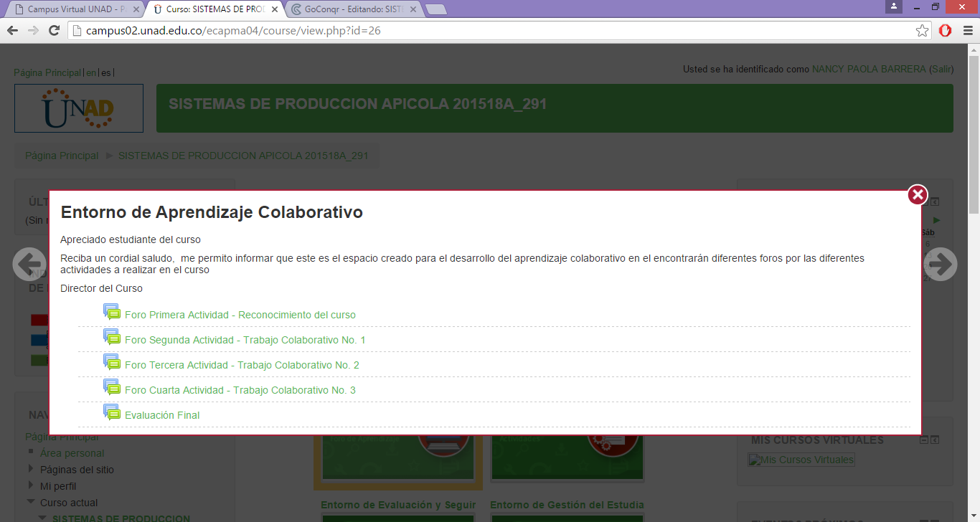Open the Chrome menu button
The height and width of the screenshot is (522, 980).
coord(966,30)
